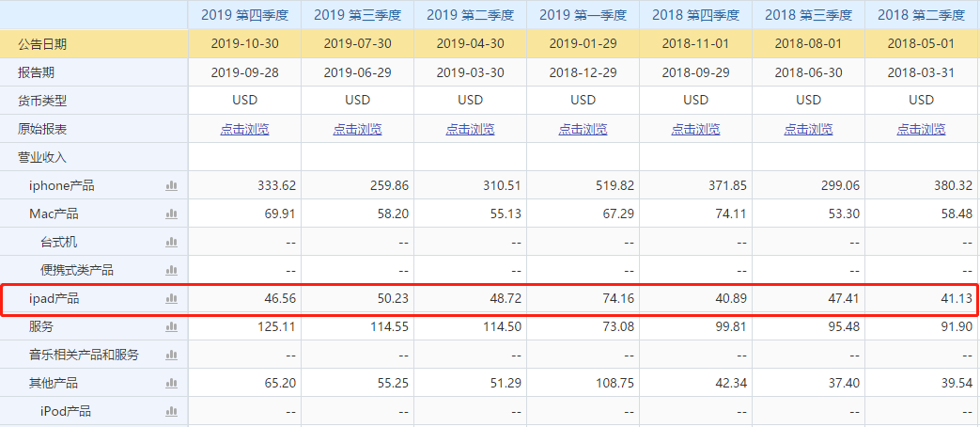The image size is (980, 427).
Task: Click the 台式机 row label
Action: point(59,242)
